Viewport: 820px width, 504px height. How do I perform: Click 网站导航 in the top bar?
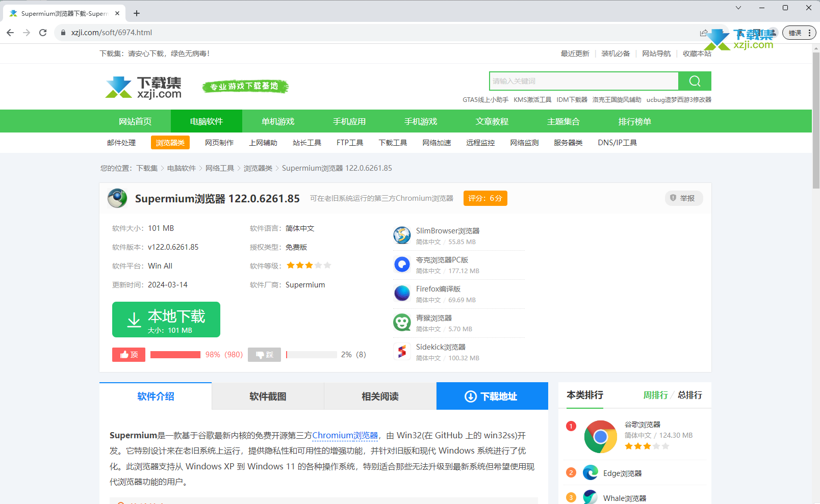[x=656, y=54]
